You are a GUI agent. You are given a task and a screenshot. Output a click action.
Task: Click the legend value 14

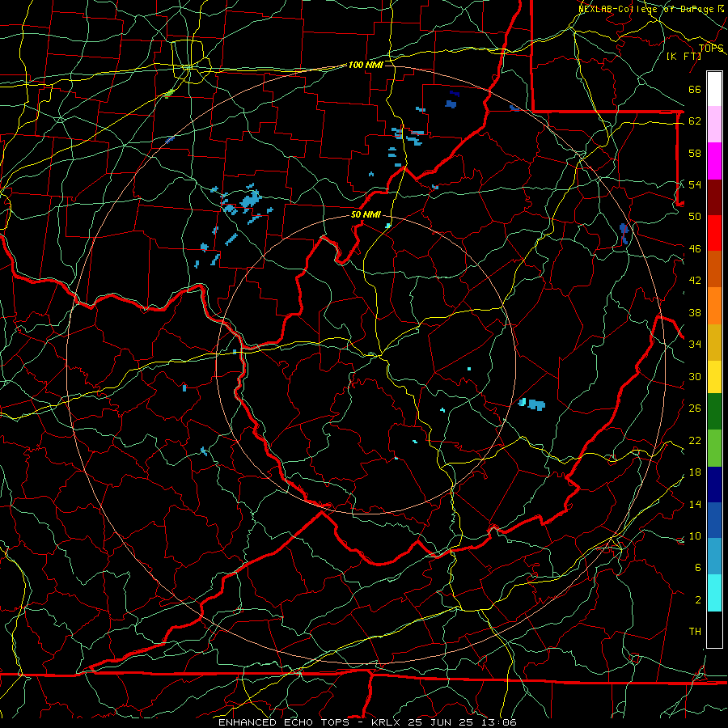(x=695, y=504)
